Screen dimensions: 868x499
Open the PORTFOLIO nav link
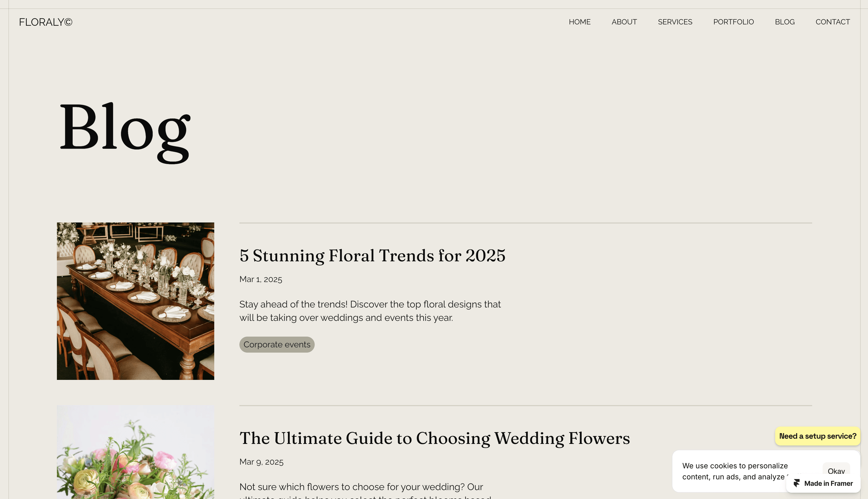[x=733, y=22]
